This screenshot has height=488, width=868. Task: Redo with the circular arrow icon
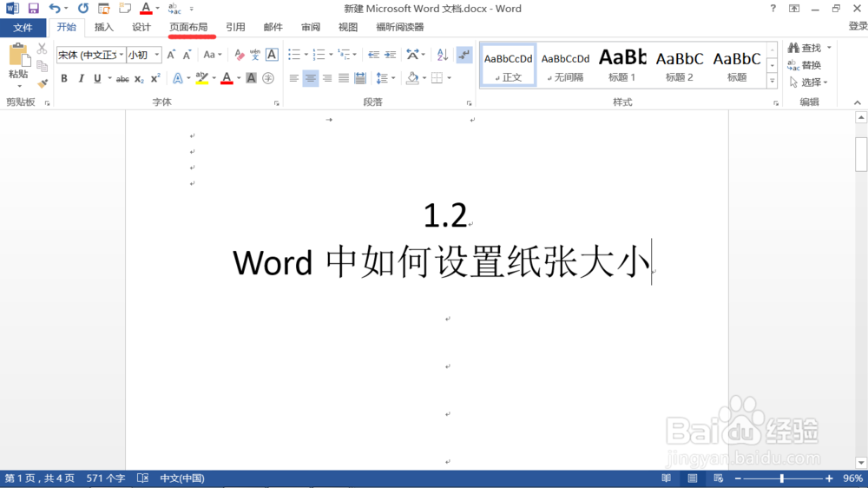[83, 9]
